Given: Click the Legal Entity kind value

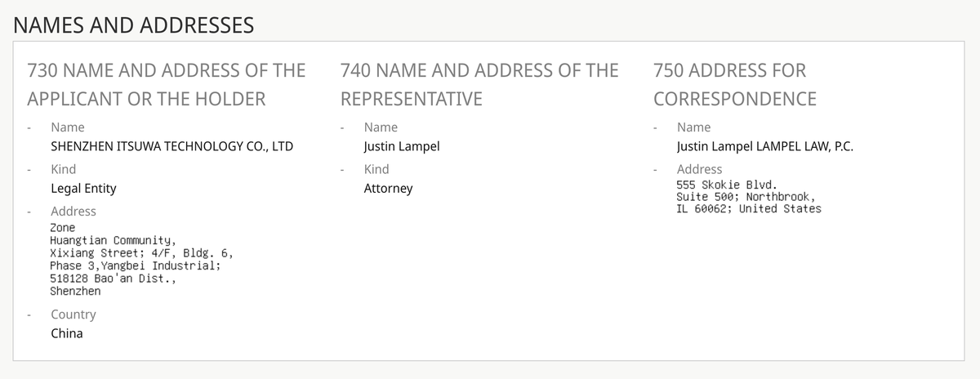Looking at the screenshot, I should (x=83, y=189).
